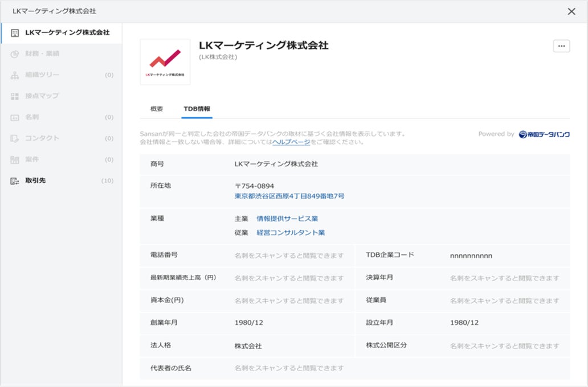
Task: Open the three-dot more options menu
Action: coord(561,46)
